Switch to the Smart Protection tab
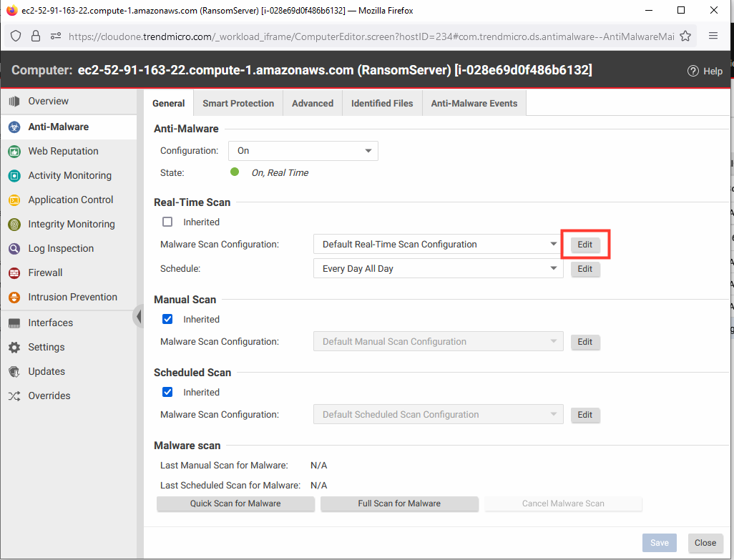 coord(238,104)
